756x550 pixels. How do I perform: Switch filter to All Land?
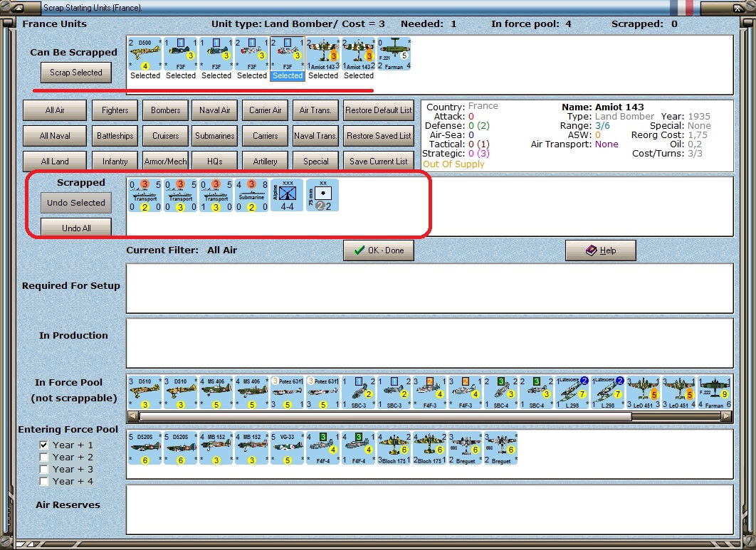coord(55,162)
